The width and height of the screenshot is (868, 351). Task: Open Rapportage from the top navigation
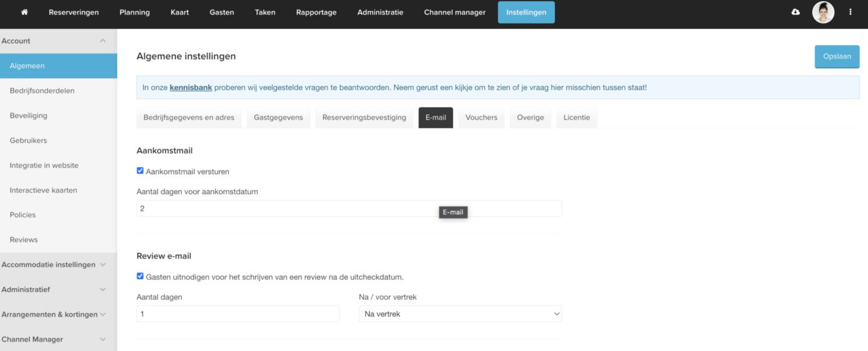point(316,13)
